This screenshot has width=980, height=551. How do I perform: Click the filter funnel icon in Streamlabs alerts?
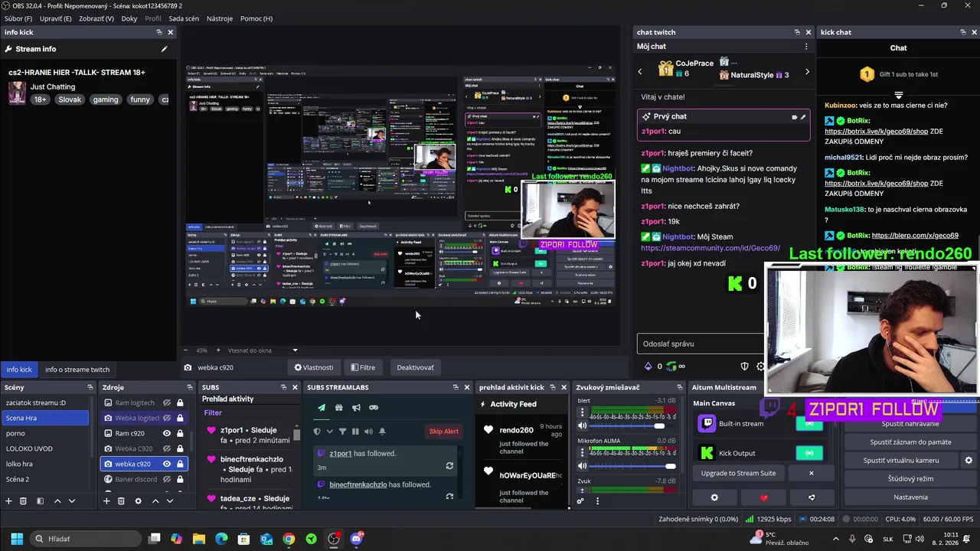(342, 432)
